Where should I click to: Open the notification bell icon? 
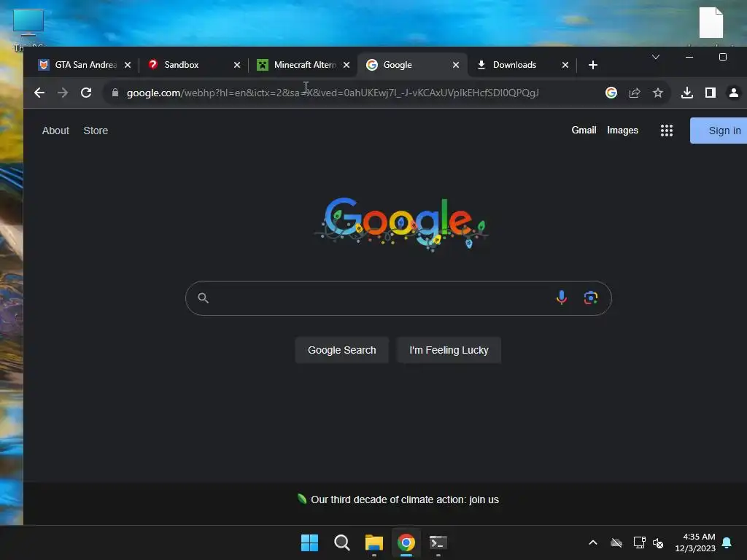tap(727, 542)
